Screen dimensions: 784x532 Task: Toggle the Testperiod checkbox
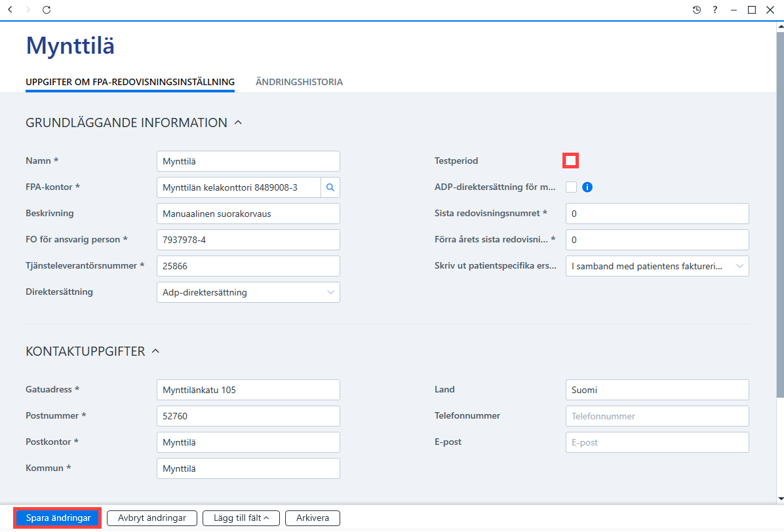click(570, 161)
